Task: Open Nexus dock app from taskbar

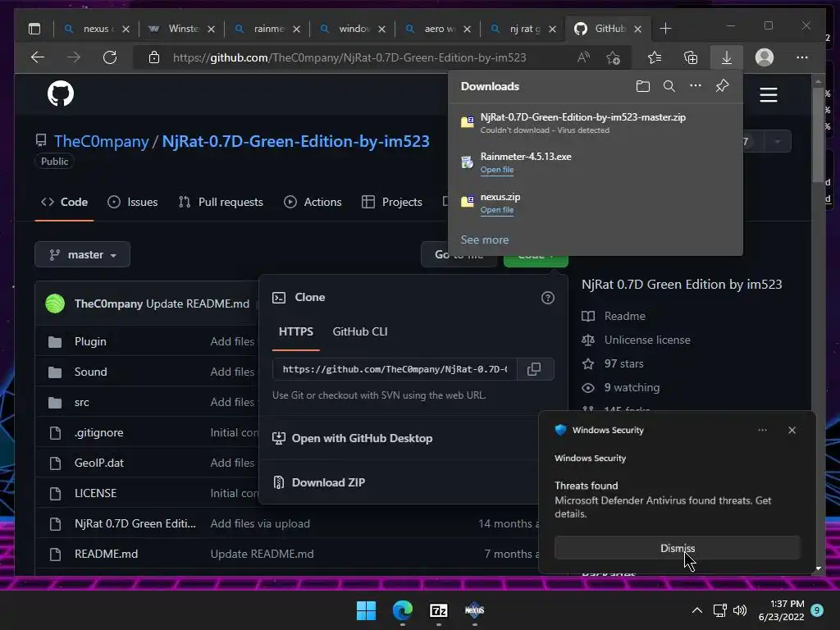Action: click(x=475, y=610)
